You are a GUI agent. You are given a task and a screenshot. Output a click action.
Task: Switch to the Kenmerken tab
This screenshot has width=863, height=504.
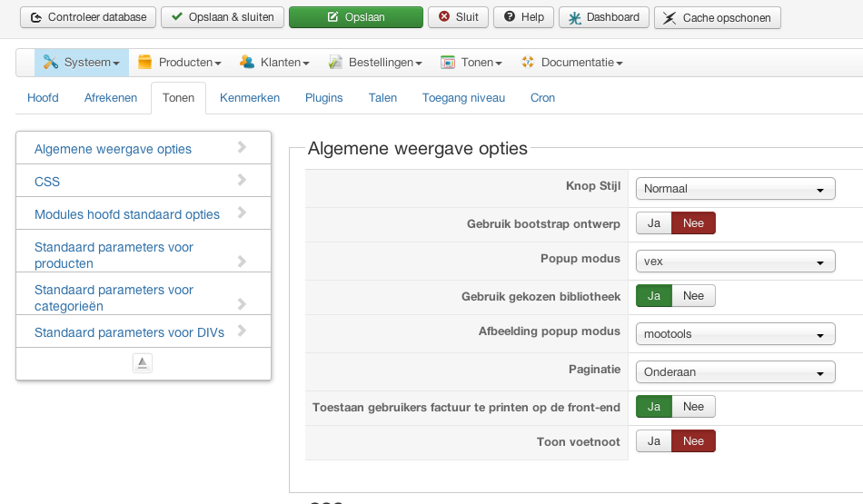pyautogui.click(x=250, y=98)
